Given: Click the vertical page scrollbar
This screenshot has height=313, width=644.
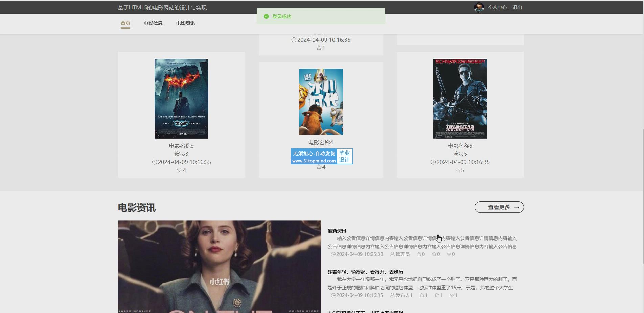Looking at the screenshot, I should coord(643,196).
